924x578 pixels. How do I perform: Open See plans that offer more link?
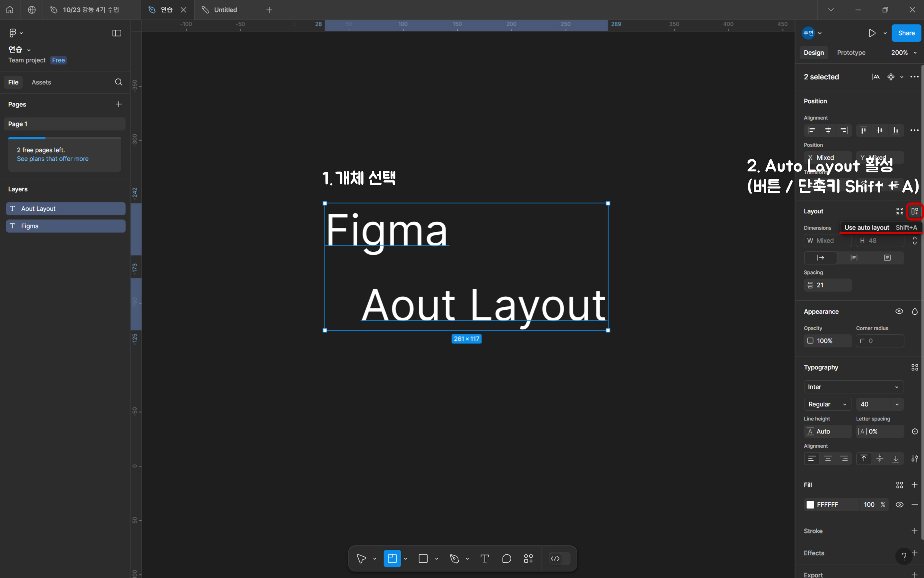tap(53, 159)
